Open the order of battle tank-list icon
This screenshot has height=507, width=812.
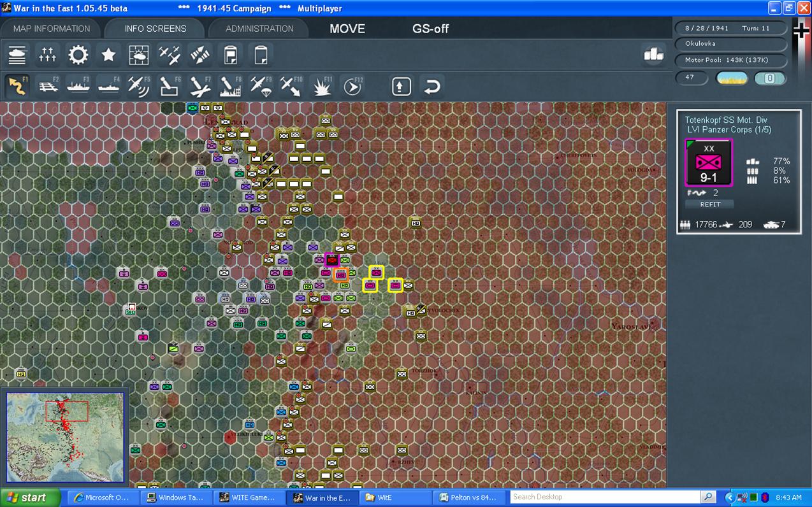17,55
